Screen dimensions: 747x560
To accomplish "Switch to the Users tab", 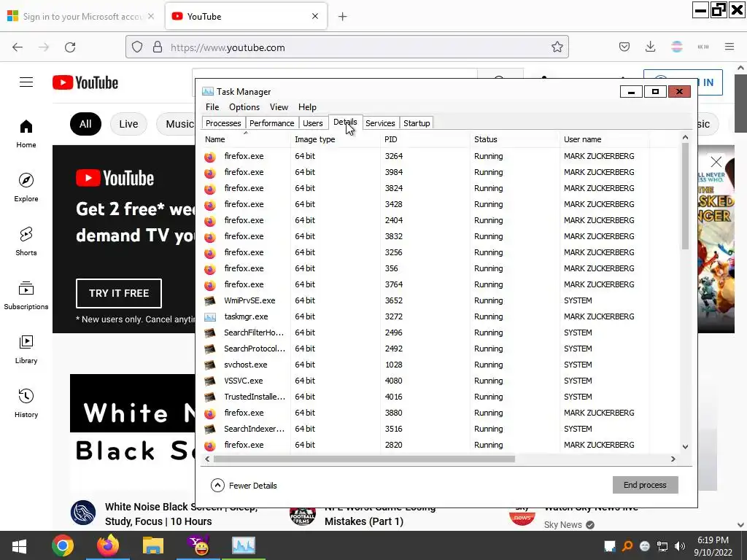I will pyautogui.click(x=312, y=122).
